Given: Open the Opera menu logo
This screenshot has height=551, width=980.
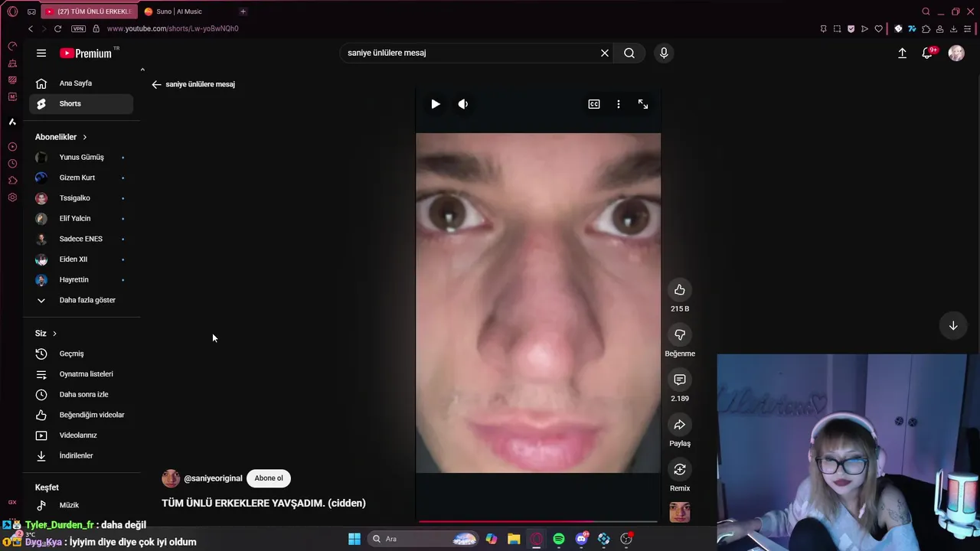Looking at the screenshot, I should (12, 11).
